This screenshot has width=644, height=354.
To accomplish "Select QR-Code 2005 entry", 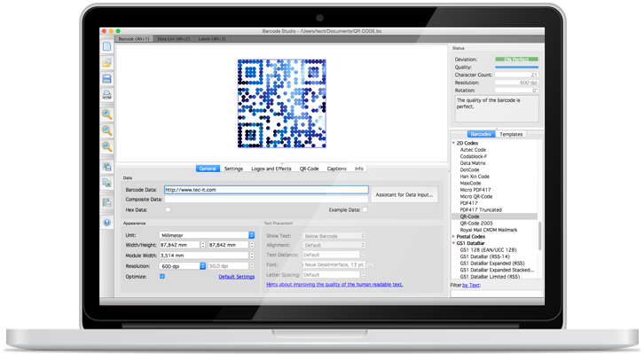I will 476,223.
